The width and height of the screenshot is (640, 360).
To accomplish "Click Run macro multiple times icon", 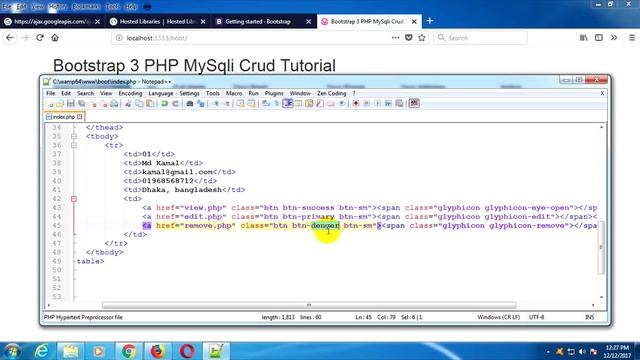I will tap(388, 104).
